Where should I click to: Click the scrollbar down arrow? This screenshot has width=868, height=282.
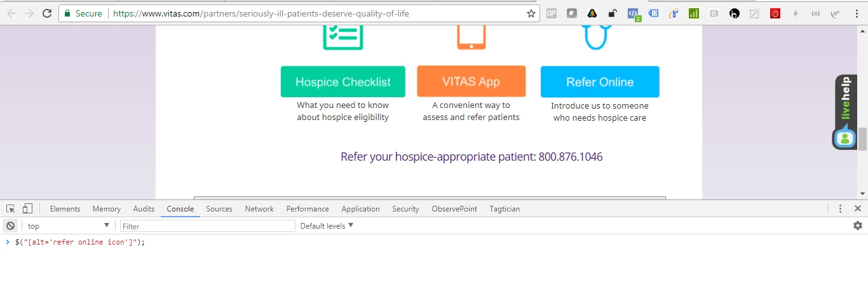(x=862, y=194)
